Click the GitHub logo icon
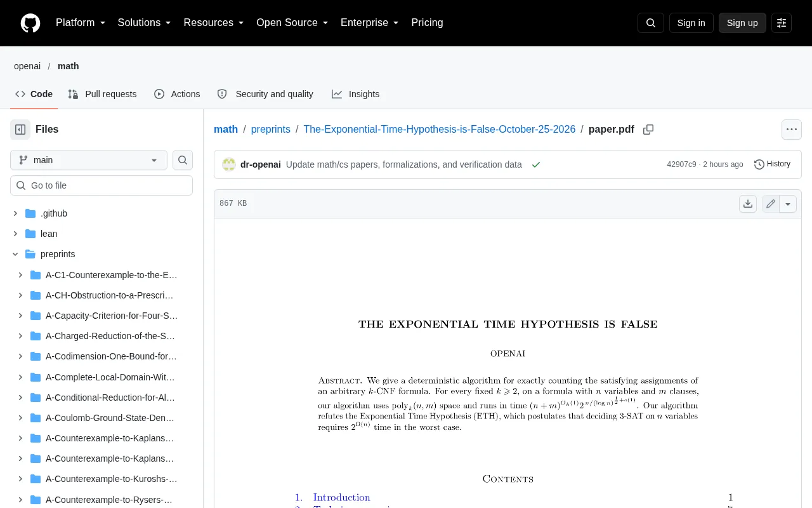 pos(30,23)
